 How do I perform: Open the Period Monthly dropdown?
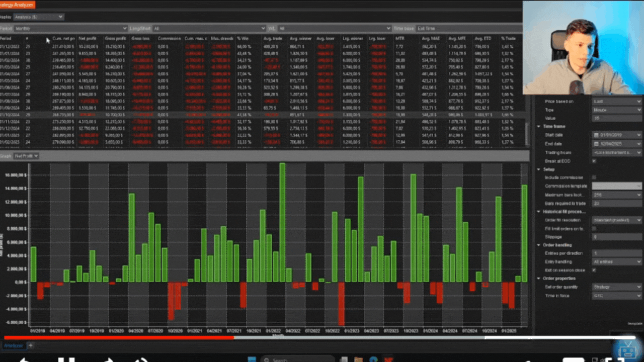coord(70,29)
